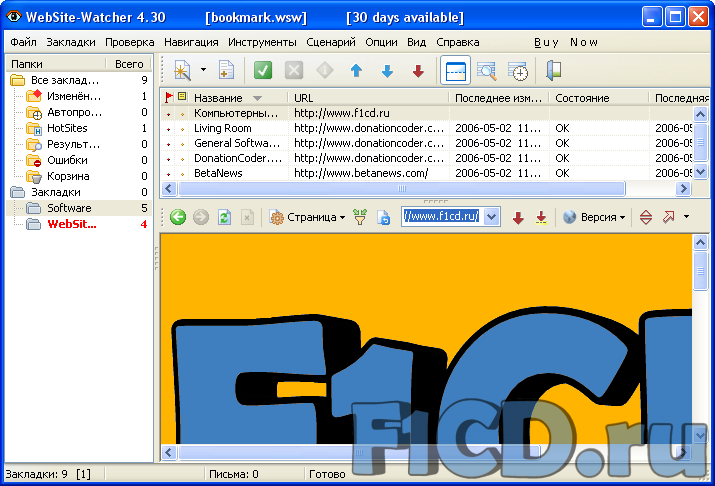Open the Навигация menu
This screenshot has height=486, width=715.
tap(191, 42)
